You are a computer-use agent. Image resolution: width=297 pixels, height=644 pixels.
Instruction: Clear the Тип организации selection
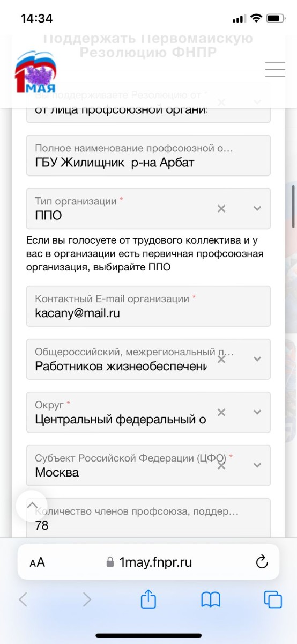coord(221,208)
